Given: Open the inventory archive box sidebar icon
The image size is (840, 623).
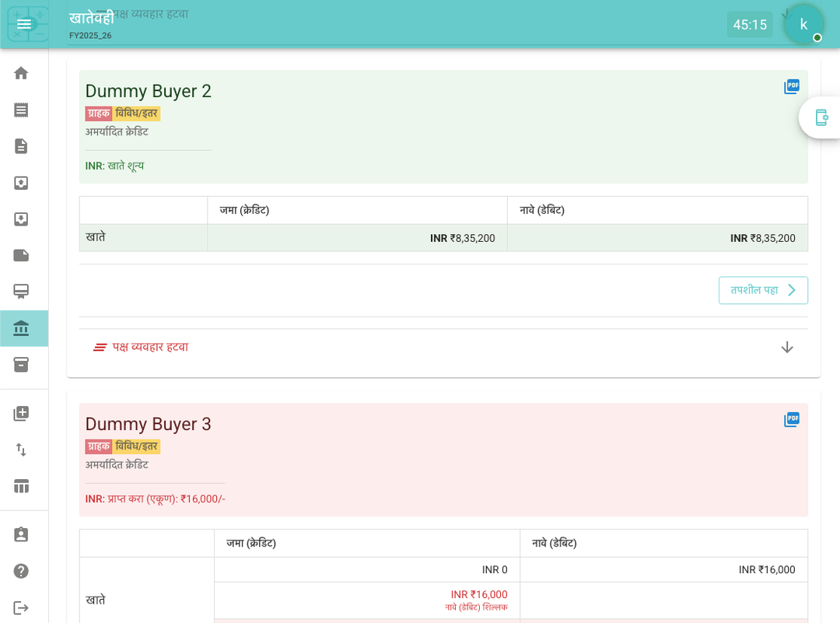Looking at the screenshot, I should point(21,365).
